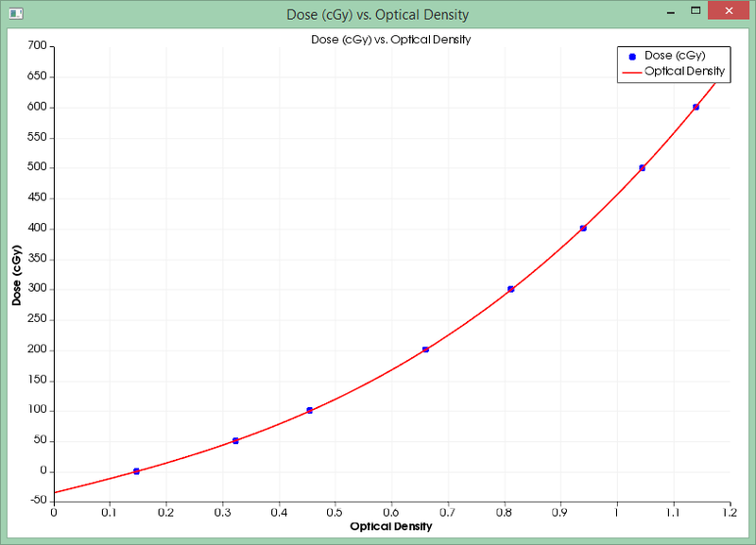
Task: Click the application icon in the title bar
Action: 15,14
